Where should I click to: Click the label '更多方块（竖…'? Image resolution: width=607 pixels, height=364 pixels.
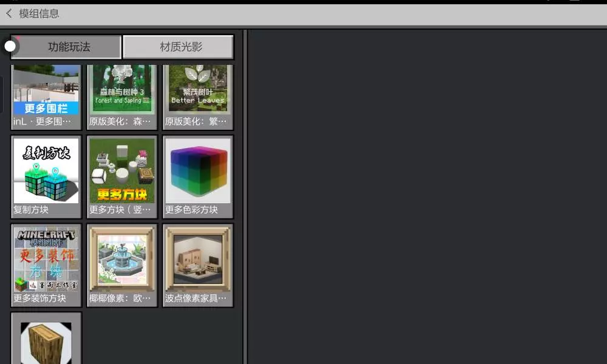coord(120,210)
